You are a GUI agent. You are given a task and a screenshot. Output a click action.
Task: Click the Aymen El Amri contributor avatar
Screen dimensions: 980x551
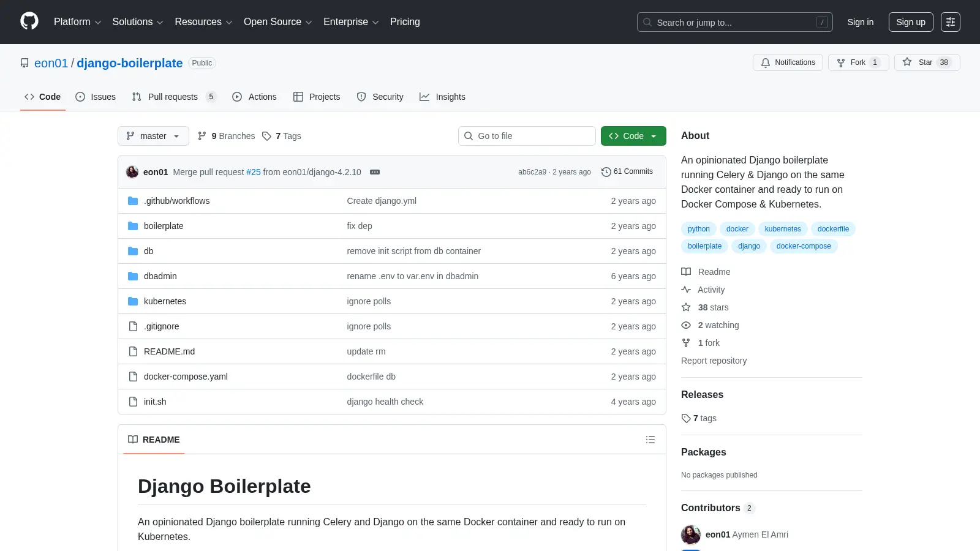pos(691,534)
